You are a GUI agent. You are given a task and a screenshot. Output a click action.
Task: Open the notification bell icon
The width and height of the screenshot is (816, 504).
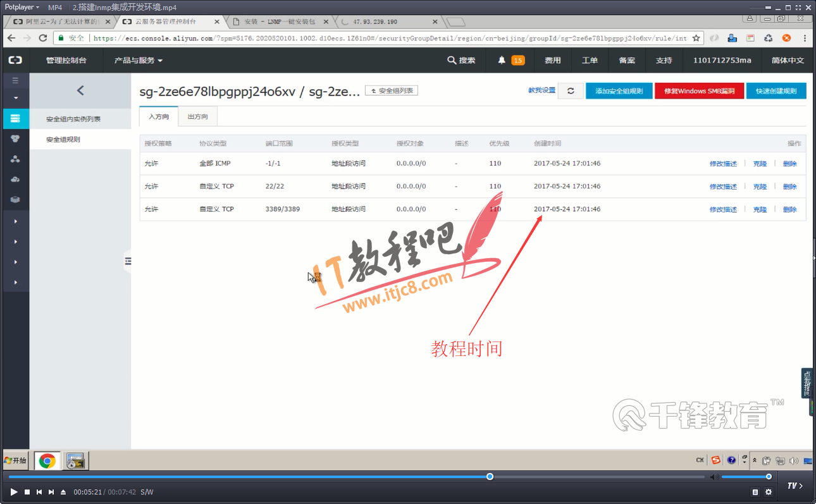(502, 61)
